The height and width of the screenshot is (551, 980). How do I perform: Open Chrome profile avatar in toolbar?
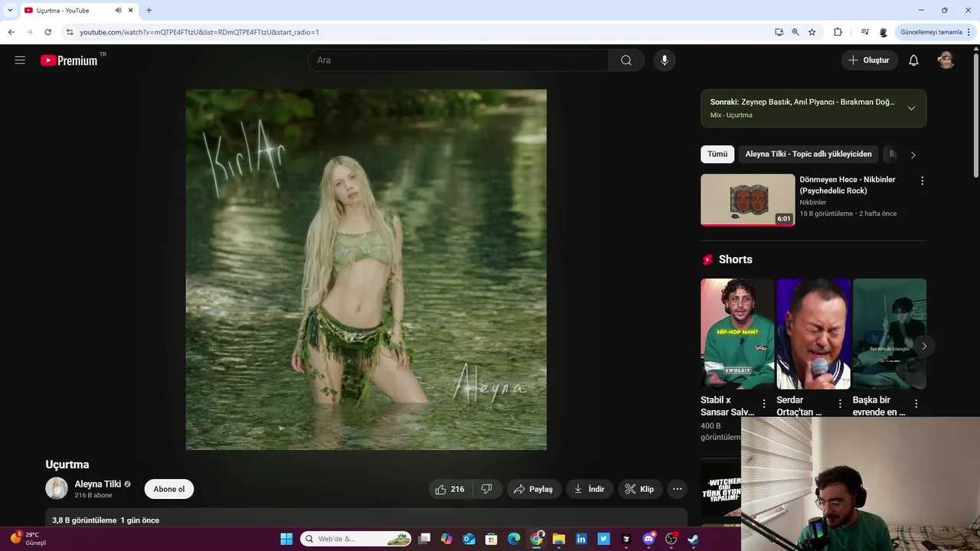(x=884, y=32)
